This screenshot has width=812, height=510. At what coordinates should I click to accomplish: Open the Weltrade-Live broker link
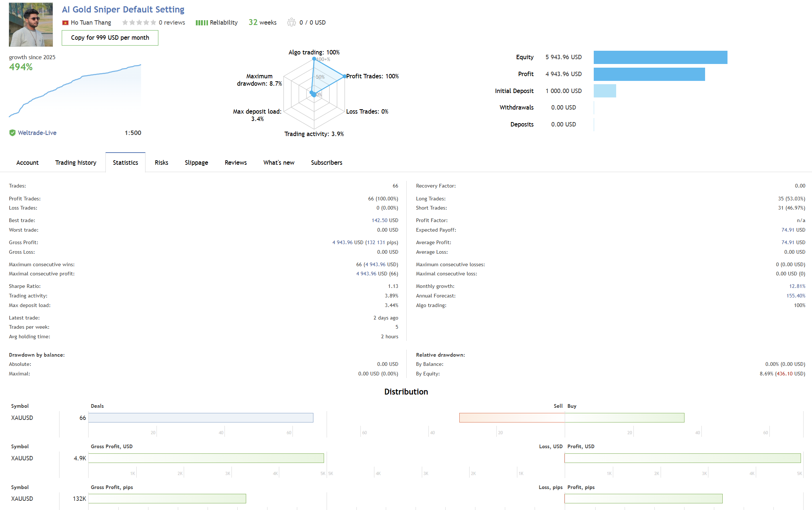37,133
